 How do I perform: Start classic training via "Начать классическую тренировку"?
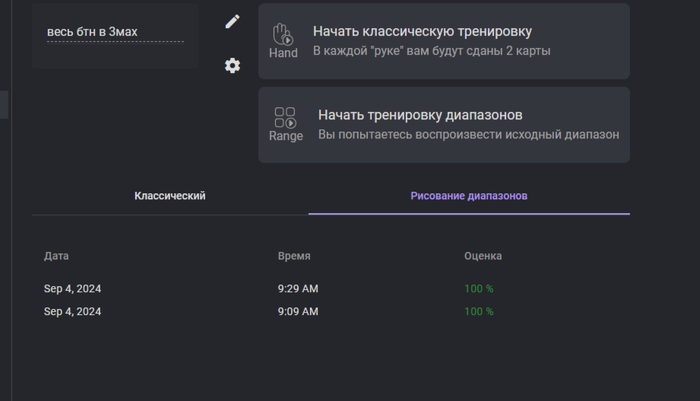(422, 31)
